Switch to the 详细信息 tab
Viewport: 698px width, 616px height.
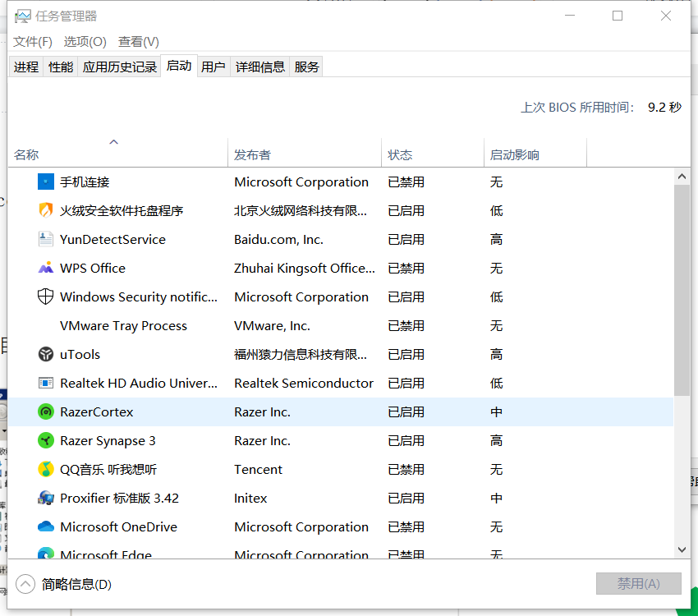pos(260,67)
